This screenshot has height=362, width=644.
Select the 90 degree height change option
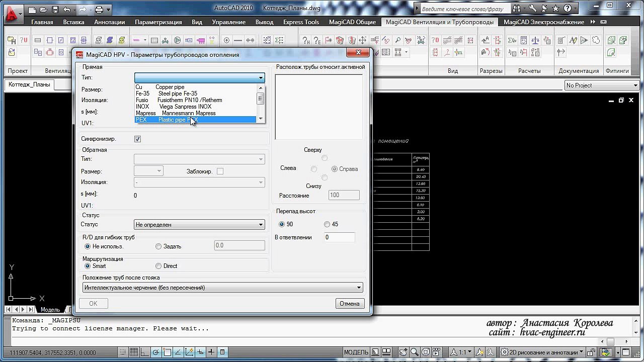pyautogui.click(x=282, y=224)
